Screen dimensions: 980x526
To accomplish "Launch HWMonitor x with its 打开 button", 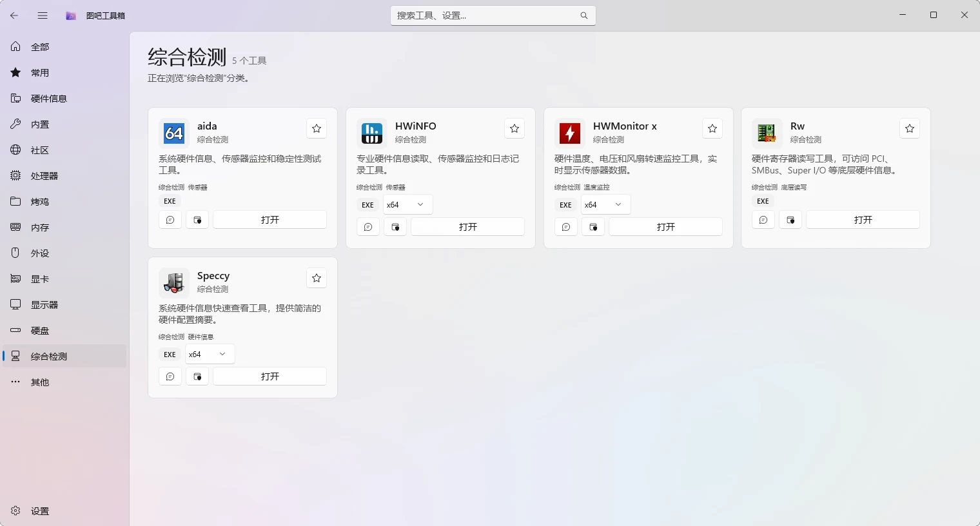I will [x=666, y=227].
